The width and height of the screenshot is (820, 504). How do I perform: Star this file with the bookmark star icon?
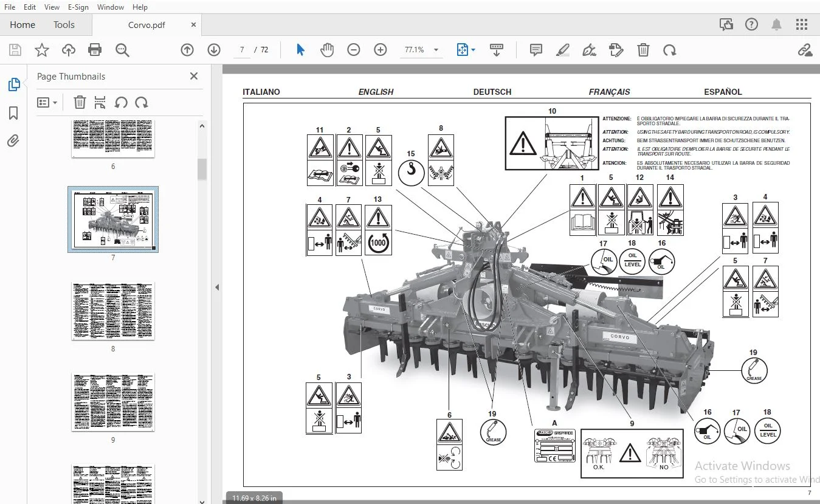point(41,50)
